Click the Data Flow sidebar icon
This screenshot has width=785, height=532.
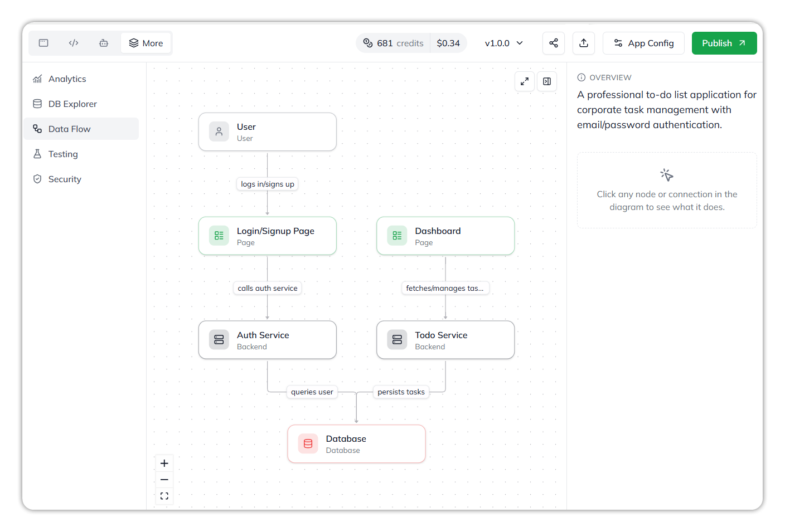pos(37,129)
